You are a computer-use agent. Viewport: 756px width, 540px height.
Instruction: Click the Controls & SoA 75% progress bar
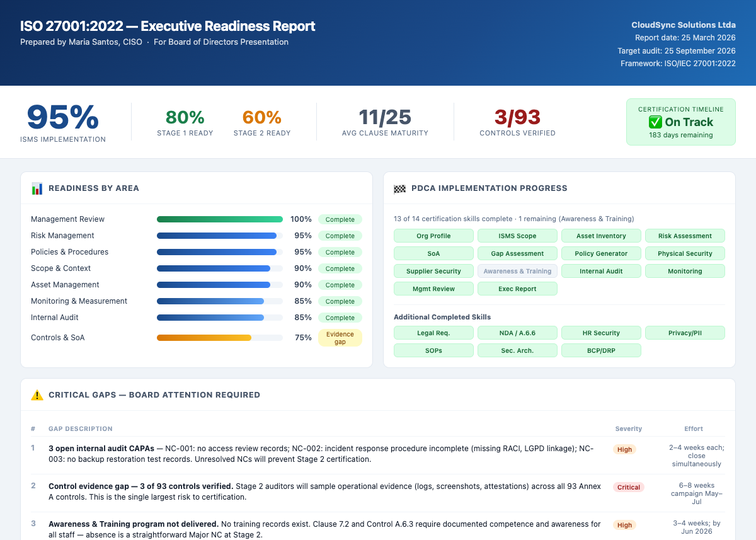[x=219, y=338]
